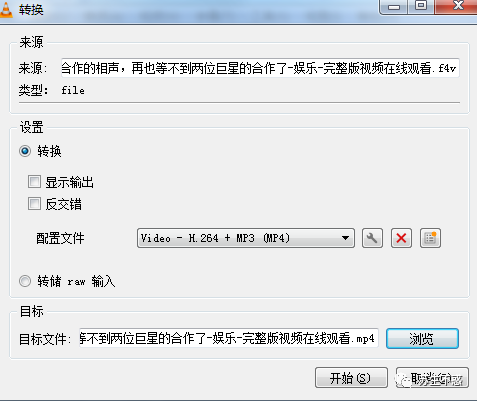This screenshot has height=401, width=477.
Task: Create a new profile using the list icon
Action: pyautogui.click(x=430, y=238)
